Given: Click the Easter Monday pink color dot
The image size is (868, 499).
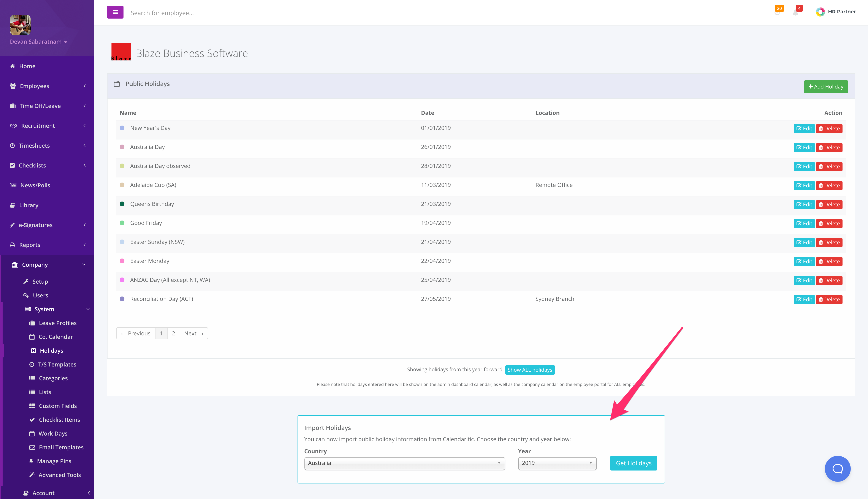Looking at the screenshot, I should [122, 261].
